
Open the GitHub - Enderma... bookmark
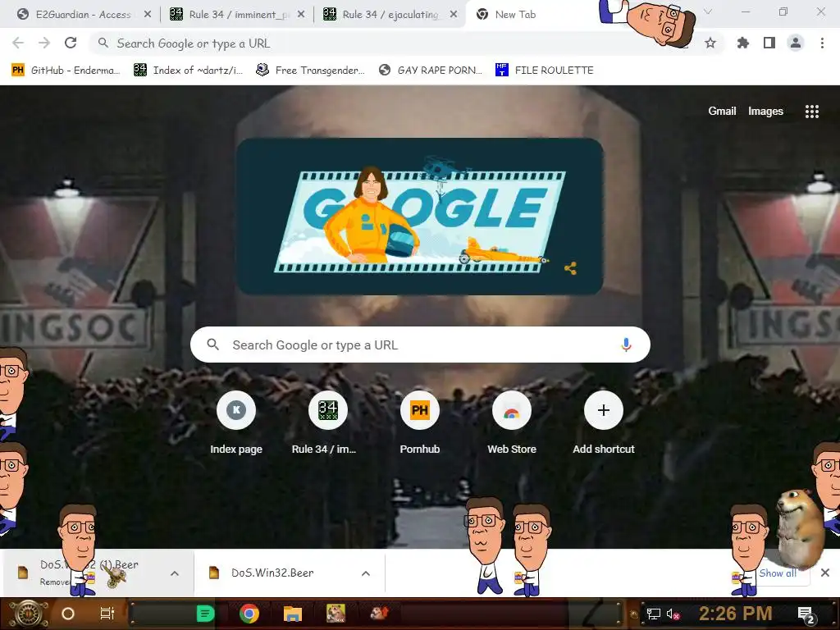coord(66,71)
